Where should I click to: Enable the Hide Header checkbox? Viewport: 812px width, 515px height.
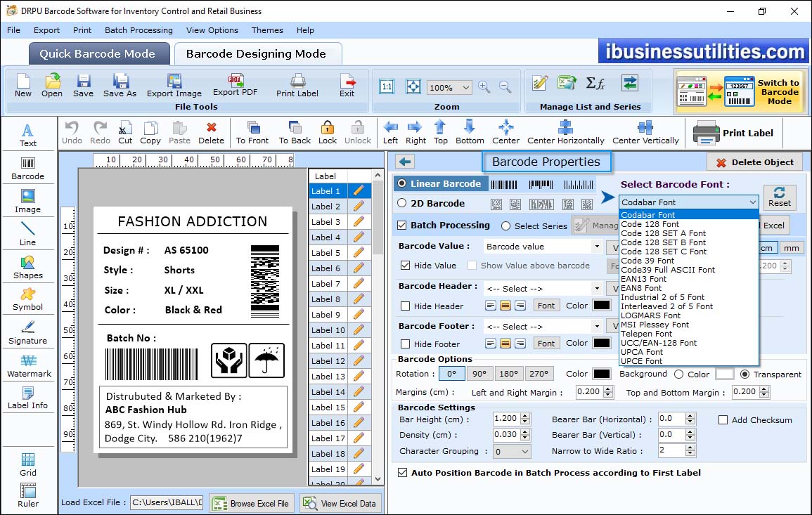tap(406, 306)
